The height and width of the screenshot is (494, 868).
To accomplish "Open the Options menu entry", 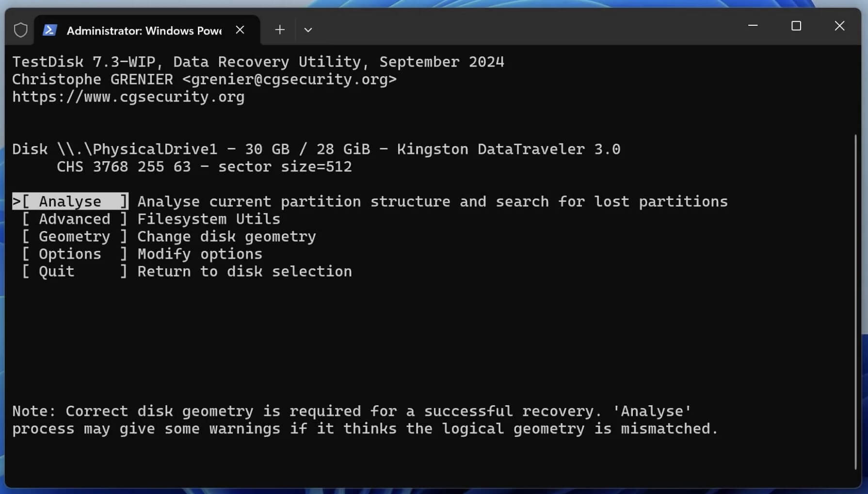I will click(x=70, y=254).
